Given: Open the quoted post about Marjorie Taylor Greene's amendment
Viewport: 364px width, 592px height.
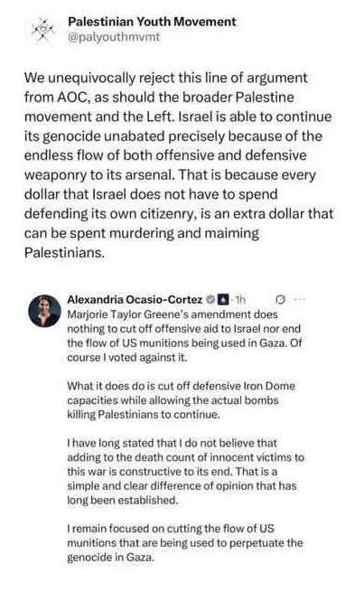Looking at the screenshot, I should 185,428.
